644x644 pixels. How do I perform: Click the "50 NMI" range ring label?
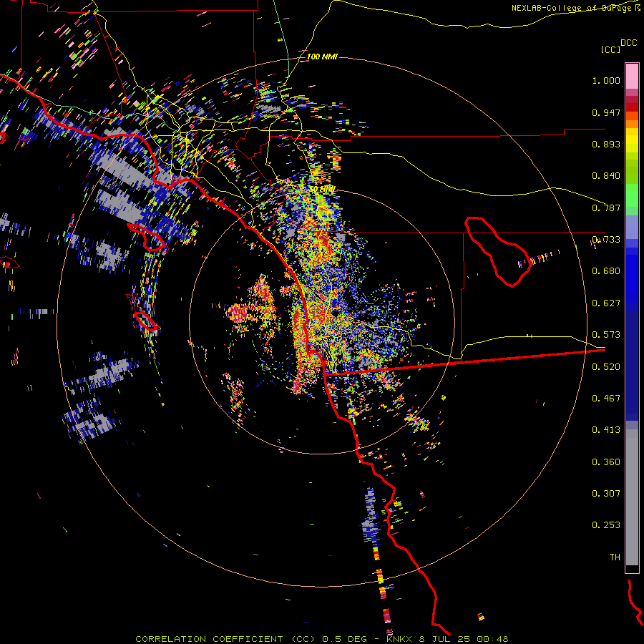(x=323, y=190)
